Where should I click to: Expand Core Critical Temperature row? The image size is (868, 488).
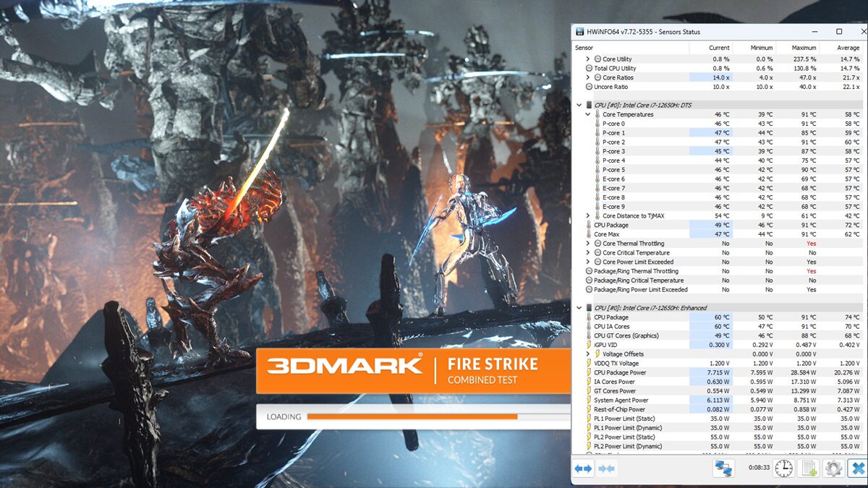[588, 253]
